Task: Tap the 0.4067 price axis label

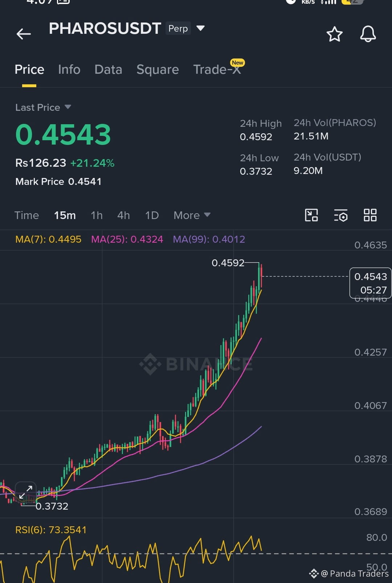Action: (x=371, y=405)
